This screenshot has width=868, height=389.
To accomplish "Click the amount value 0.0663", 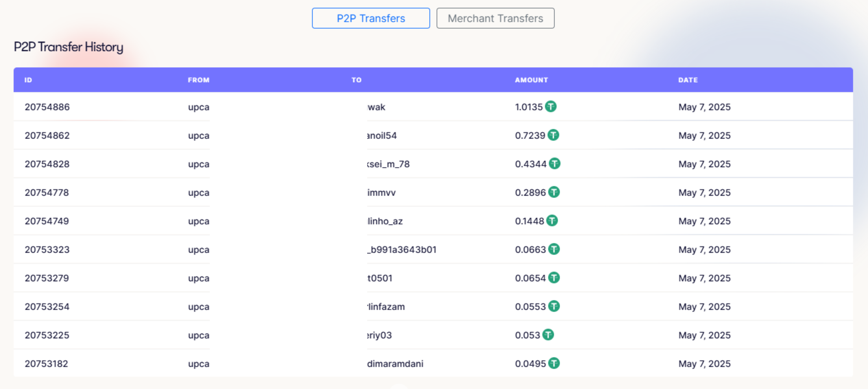I will (530, 250).
